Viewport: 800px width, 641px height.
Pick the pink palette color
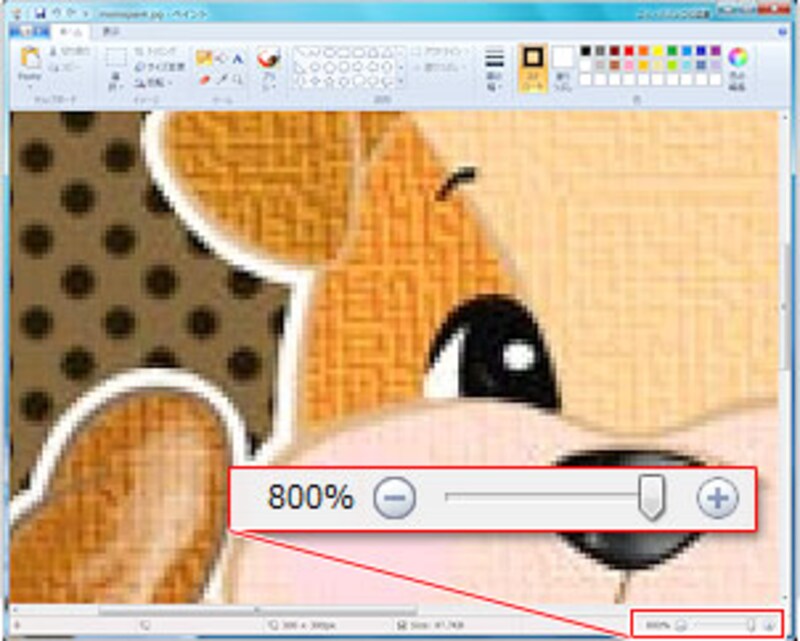click(629, 65)
